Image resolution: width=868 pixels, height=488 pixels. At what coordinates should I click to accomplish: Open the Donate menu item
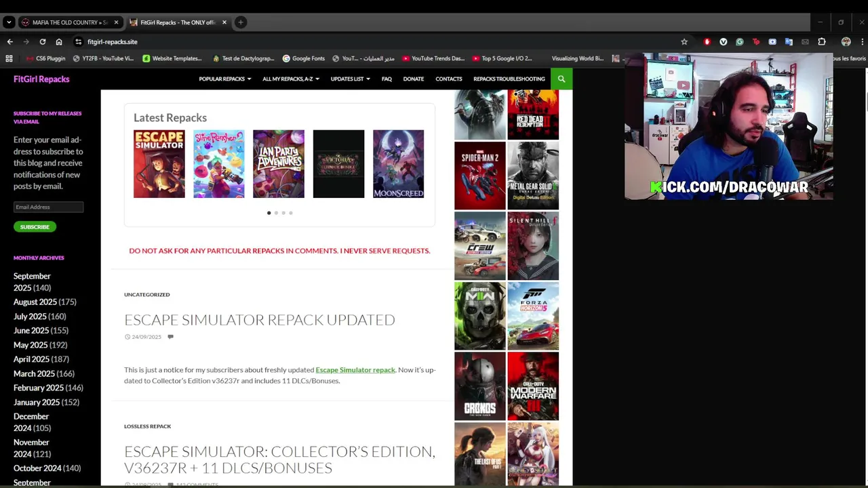(x=414, y=79)
